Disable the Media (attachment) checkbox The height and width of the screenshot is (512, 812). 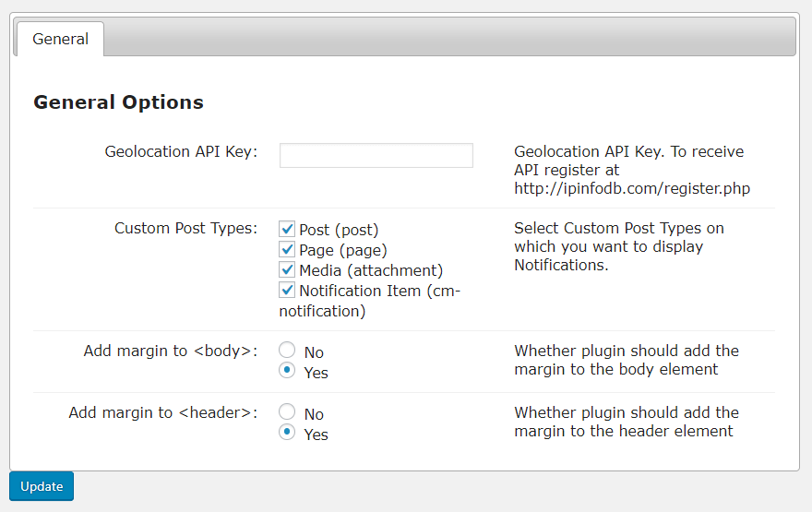click(x=287, y=269)
